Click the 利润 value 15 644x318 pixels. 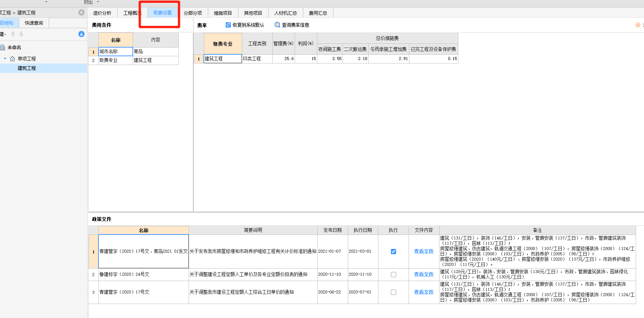point(306,59)
